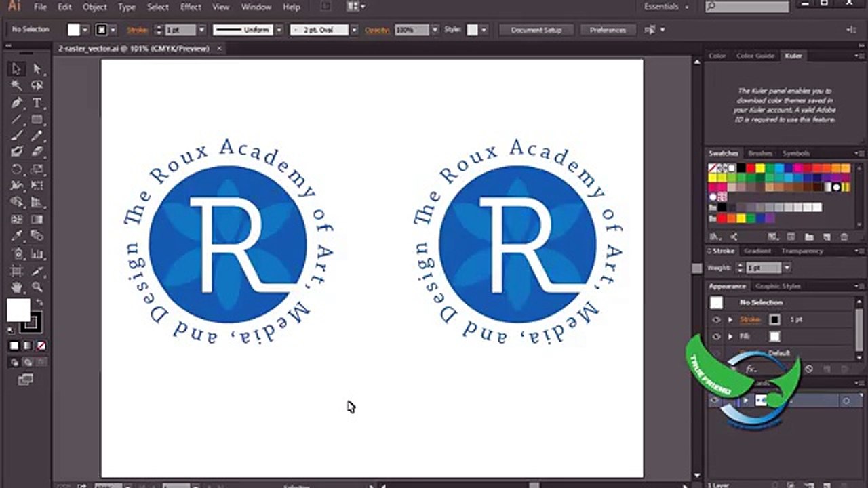Open the Essentials workspace switcher

click(x=666, y=7)
